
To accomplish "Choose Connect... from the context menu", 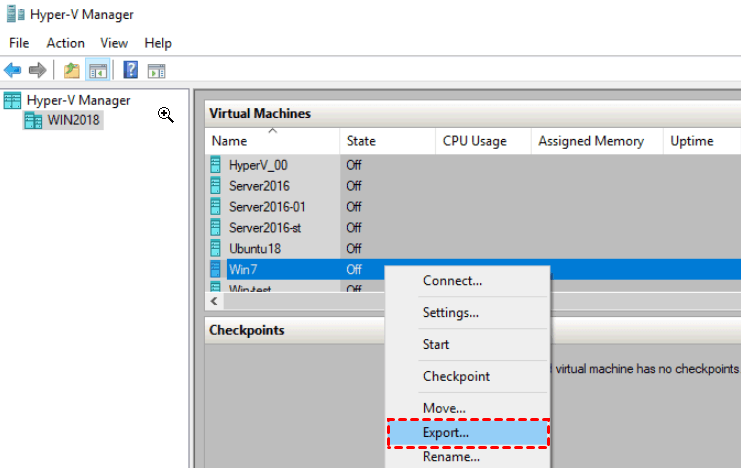I will tap(467, 281).
